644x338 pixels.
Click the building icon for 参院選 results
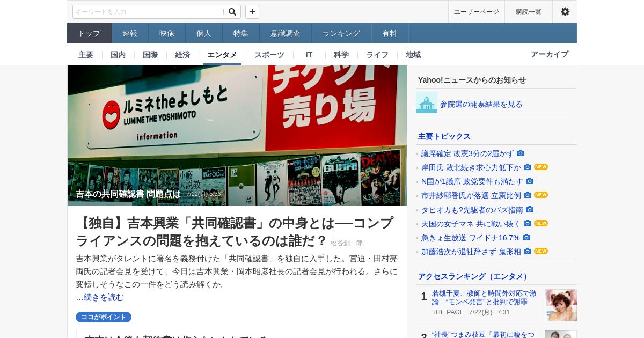coord(427,102)
